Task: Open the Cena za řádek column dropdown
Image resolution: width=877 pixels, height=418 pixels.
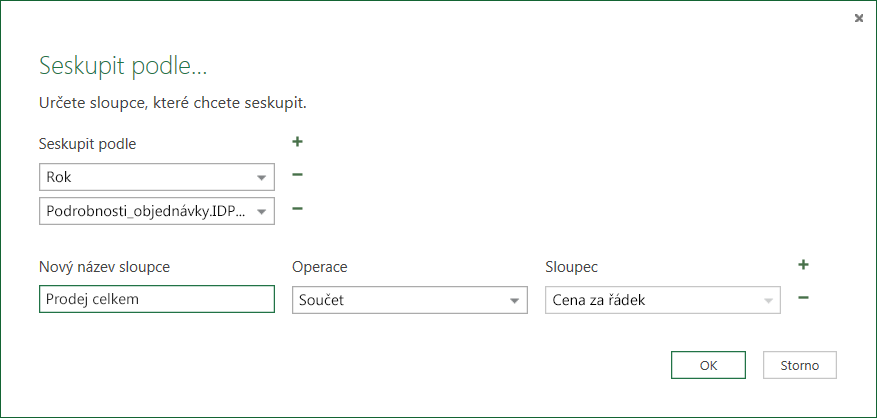Action: pyautogui.click(x=663, y=300)
